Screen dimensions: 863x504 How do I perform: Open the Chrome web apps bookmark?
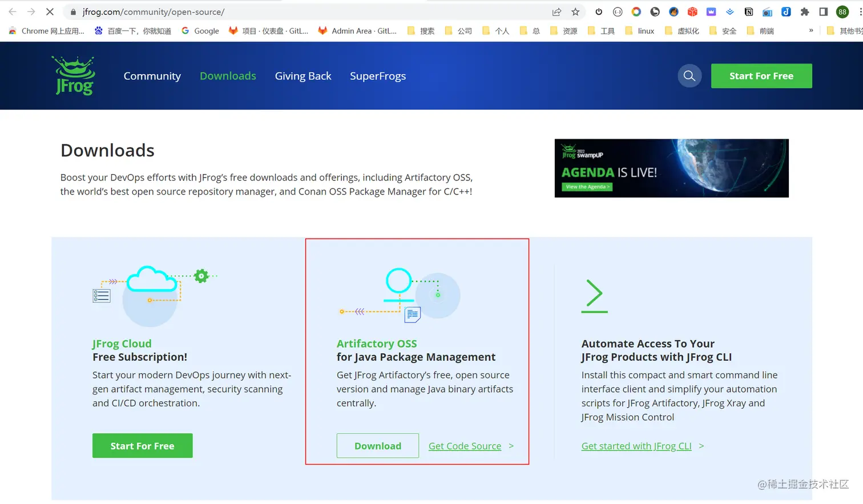click(x=46, y=31)
